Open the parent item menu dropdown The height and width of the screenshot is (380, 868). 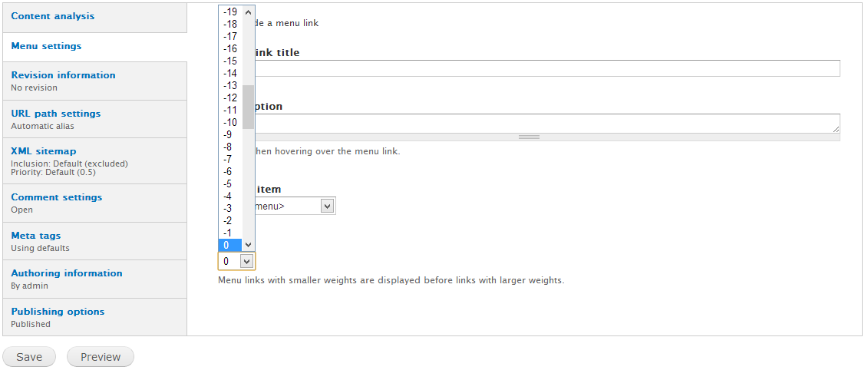click(328, 206)
